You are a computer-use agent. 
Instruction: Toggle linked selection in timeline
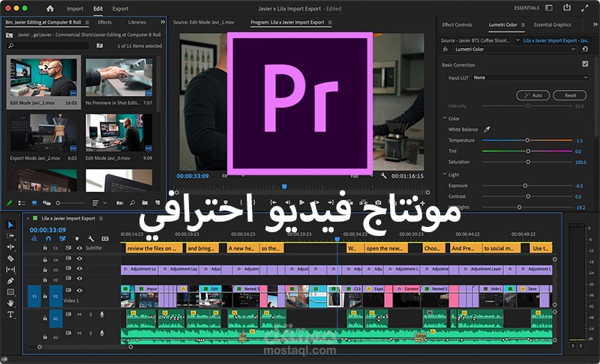[62, 239]
